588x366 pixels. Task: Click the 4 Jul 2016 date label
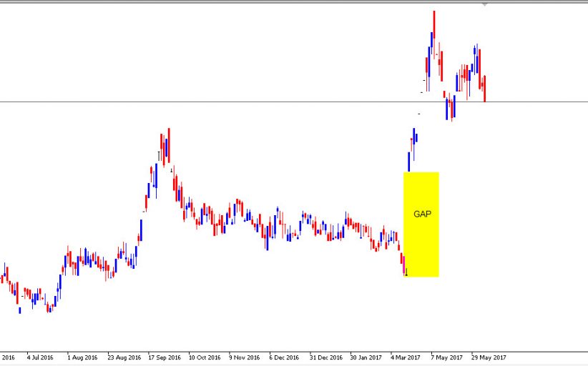point(40,357)
